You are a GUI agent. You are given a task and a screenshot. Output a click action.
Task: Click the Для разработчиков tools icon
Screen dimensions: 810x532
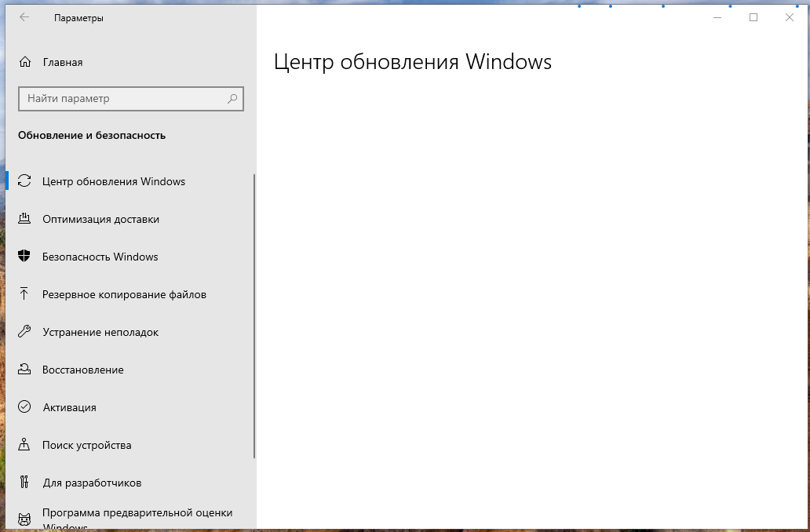[x=24, y=482]
